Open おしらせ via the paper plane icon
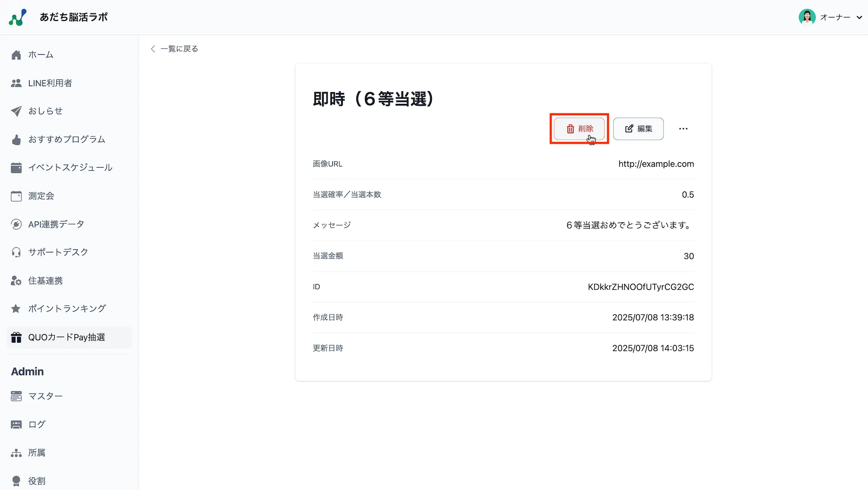 [16, 111]
